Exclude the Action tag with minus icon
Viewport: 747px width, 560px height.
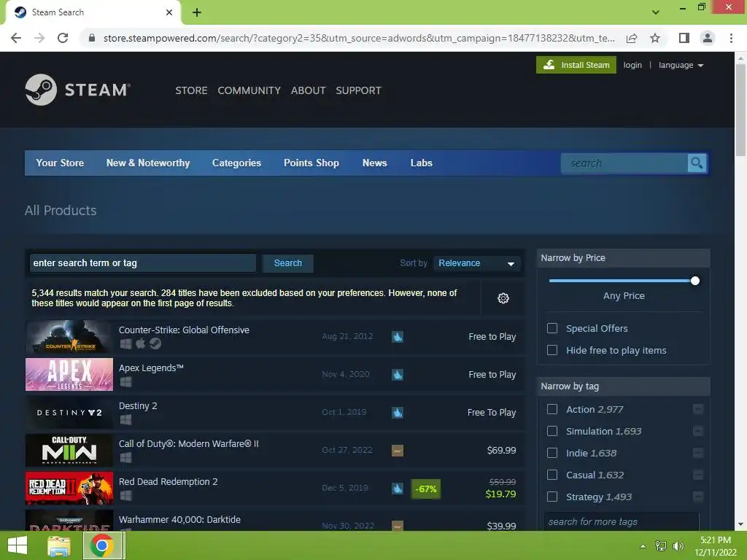698,409
